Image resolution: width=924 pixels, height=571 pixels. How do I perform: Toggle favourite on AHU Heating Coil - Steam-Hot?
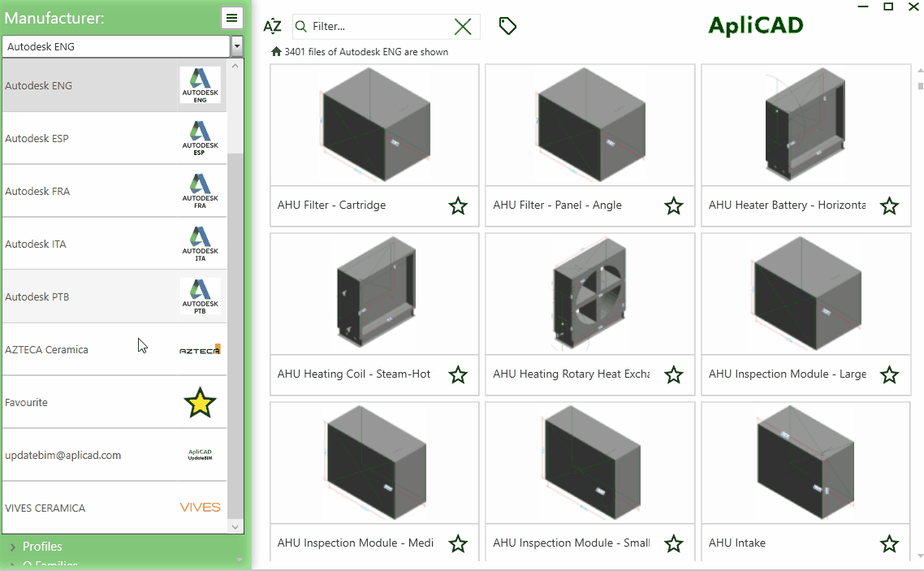(x=458, y=374)
